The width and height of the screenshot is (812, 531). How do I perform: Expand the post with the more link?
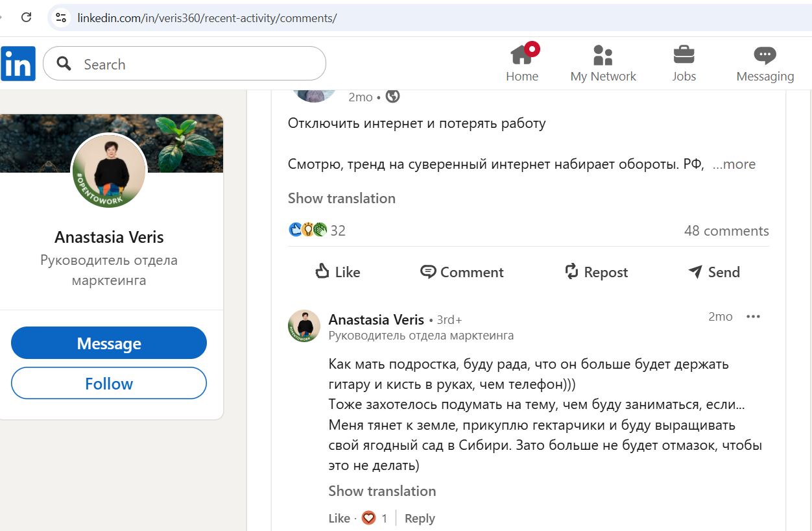[735, 164]
